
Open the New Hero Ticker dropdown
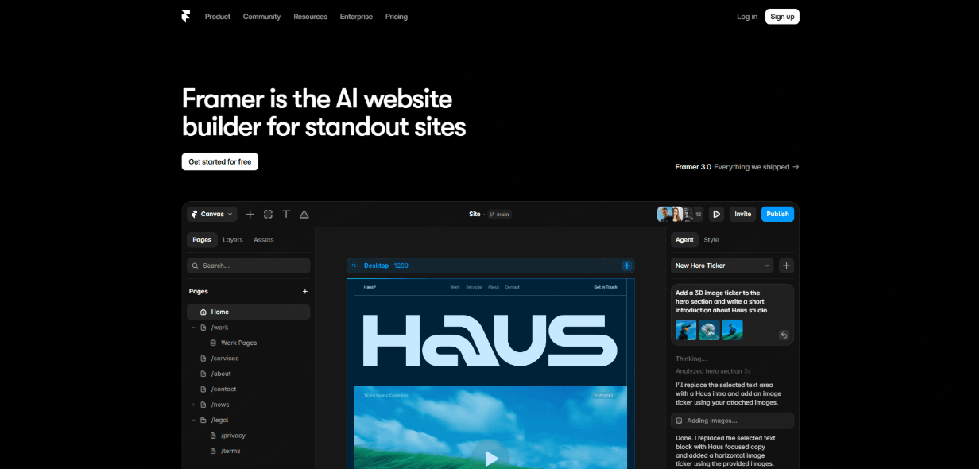tap(722, 266)
